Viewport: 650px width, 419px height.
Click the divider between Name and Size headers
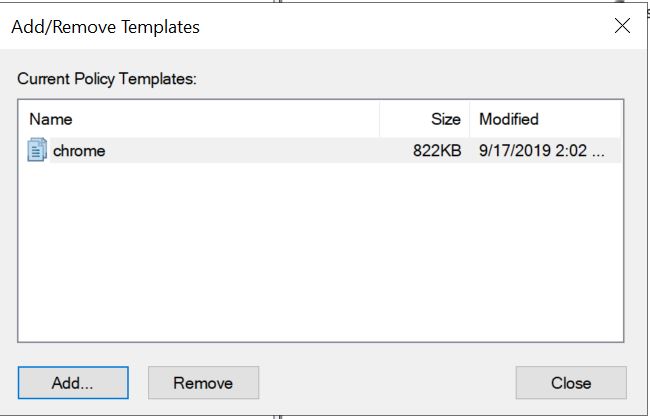[x=380, y=119]
